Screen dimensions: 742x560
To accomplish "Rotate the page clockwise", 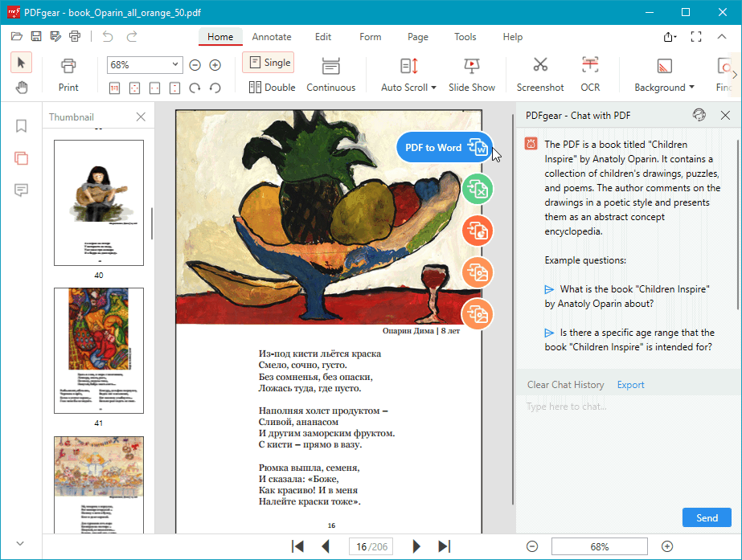I will (195, 88).
